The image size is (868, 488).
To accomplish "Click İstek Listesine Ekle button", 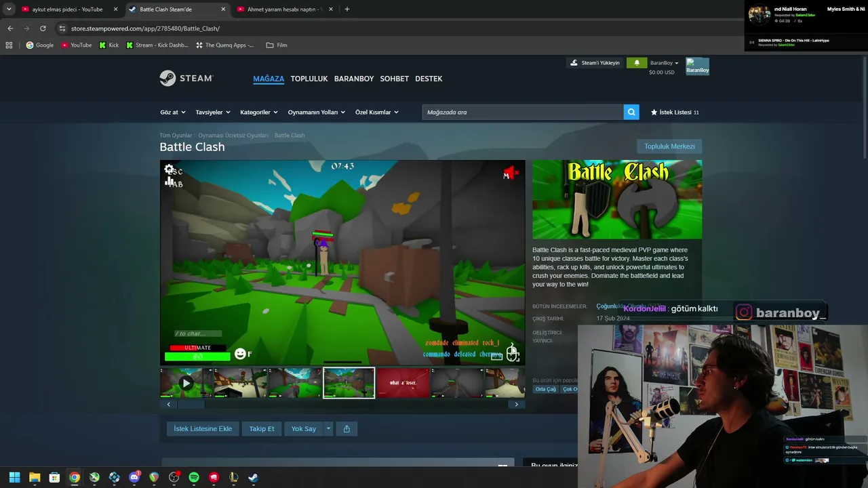I will coord(203,428).
